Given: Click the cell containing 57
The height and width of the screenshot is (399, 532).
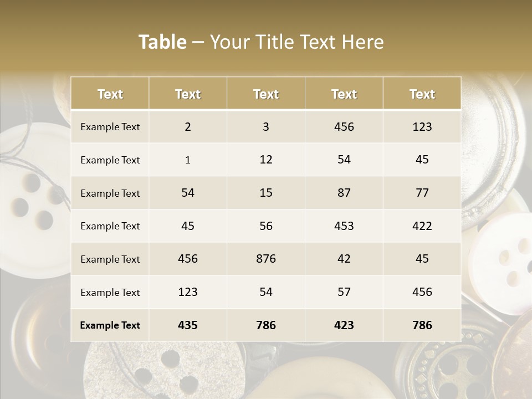Looking at the screenshot, I should (344, 292).
